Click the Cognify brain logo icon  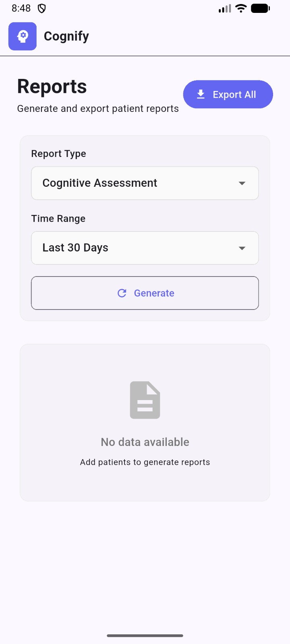pos(22,36)
